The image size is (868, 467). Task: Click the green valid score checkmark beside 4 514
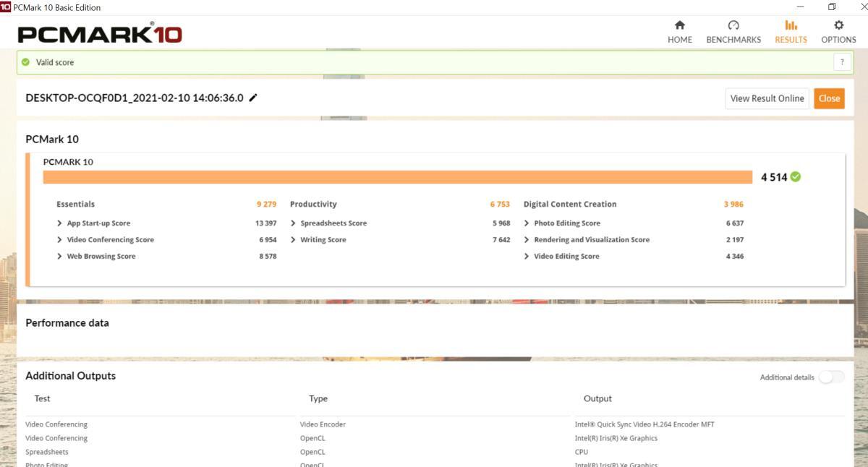coord(796,177)
